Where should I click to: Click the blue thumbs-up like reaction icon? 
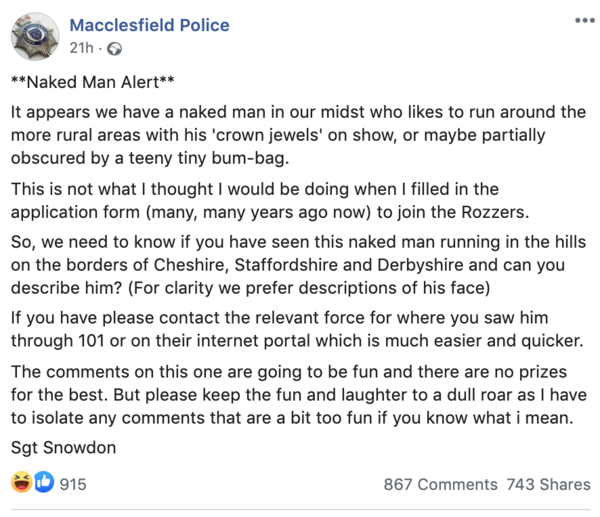click(x=42, y=484)
